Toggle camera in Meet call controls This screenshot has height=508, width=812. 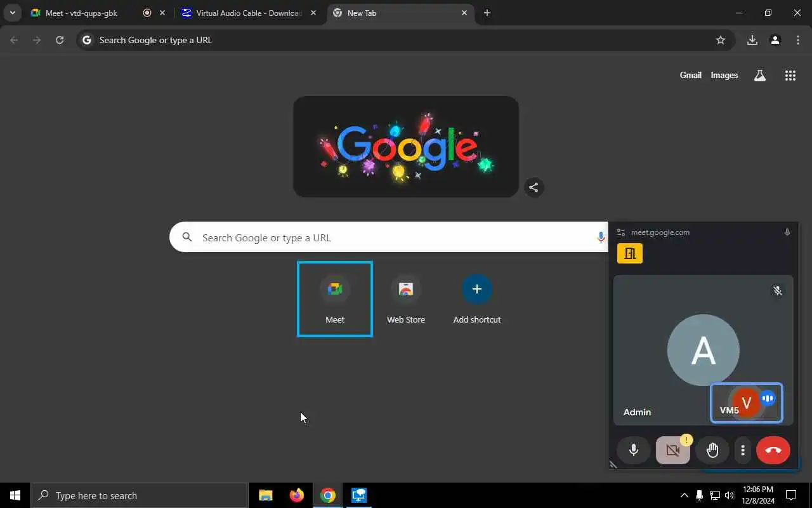tap(672, 450)
